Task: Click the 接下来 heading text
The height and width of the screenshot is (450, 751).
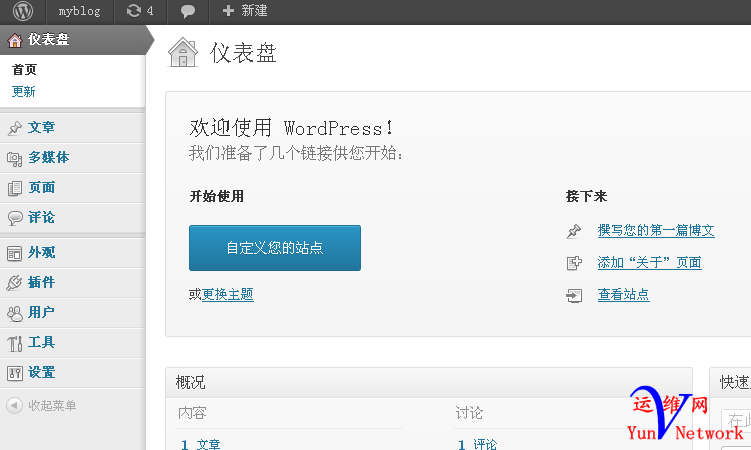Action: point(586,196)
